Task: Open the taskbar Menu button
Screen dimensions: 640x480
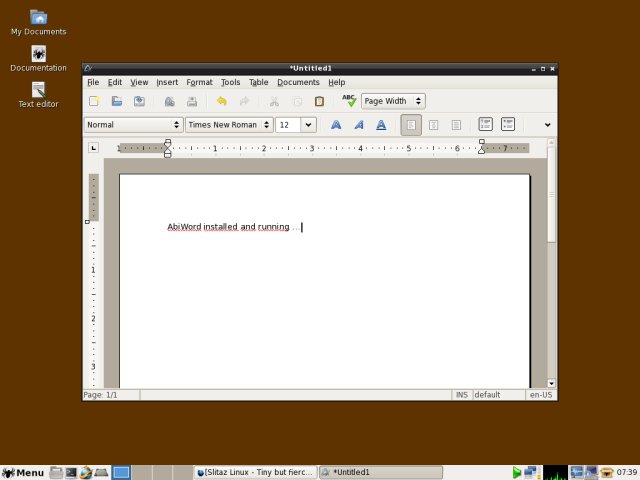Action: click(22, 473)
